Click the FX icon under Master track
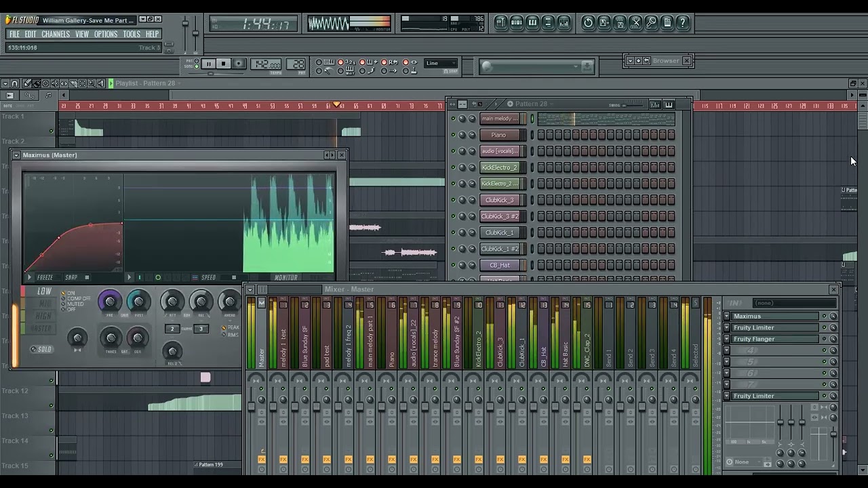 [262, 460]
